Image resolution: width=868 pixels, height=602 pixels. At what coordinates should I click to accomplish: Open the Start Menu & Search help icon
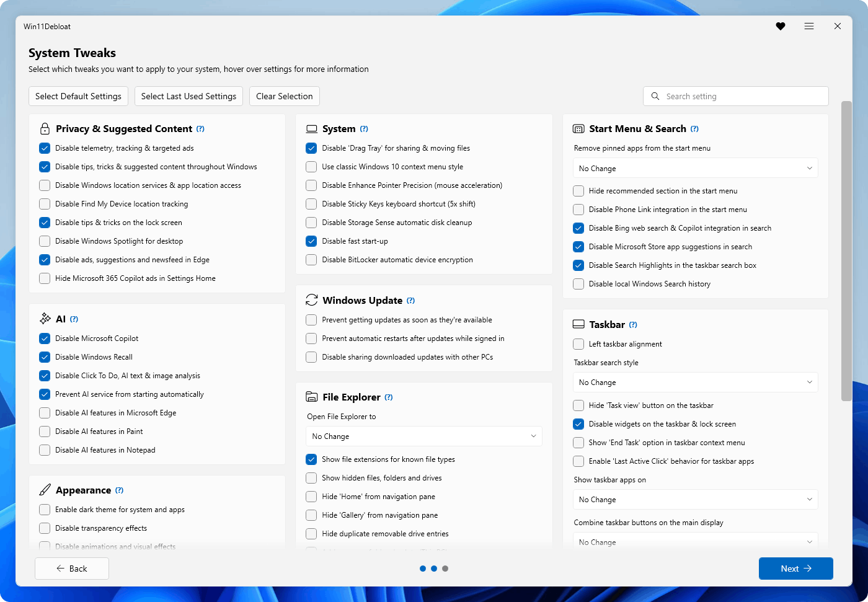point(695,128)
